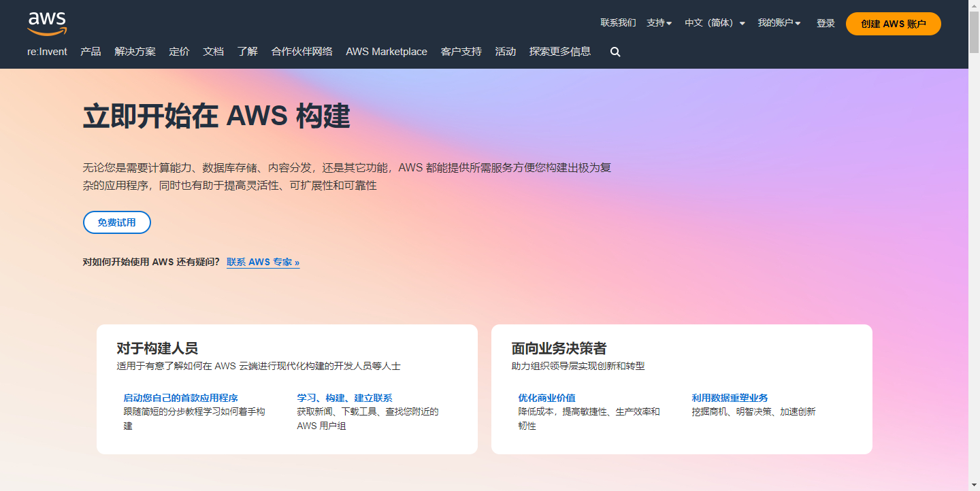Viewport: 980px width, 491px height.
Task: Expand the 支持 dropdown
Action: (659, 23)
